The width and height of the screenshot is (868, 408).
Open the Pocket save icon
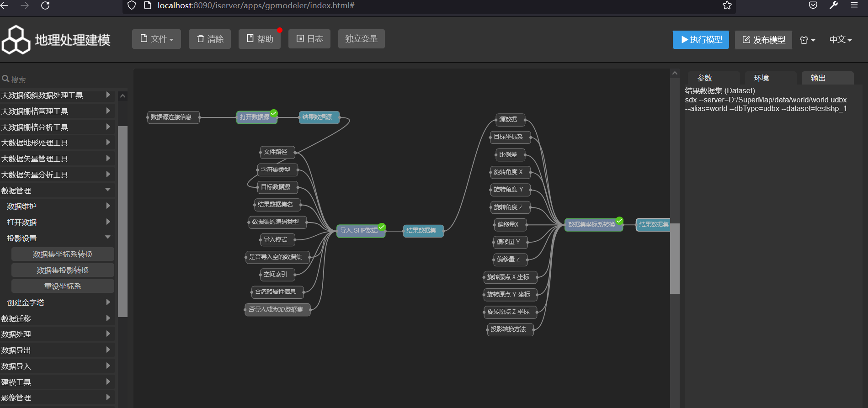coord(813,5)
